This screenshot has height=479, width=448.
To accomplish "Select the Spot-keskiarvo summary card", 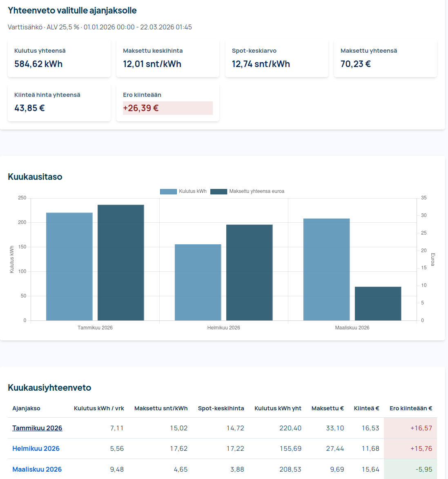I will click(x=276, y=58).
